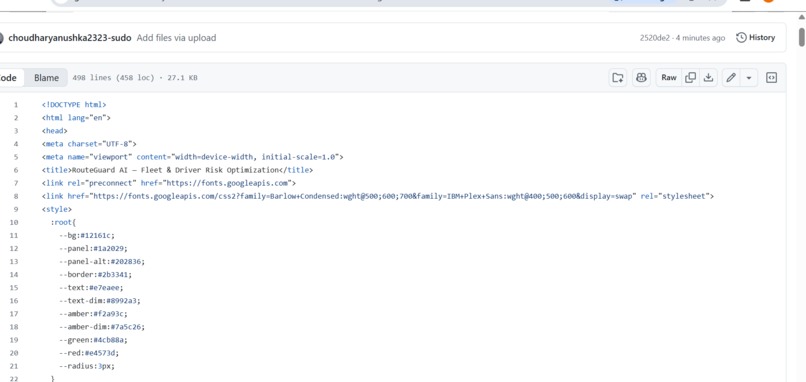Select line number 6
This screenshot has width=806, height=382.
(16, 170)
